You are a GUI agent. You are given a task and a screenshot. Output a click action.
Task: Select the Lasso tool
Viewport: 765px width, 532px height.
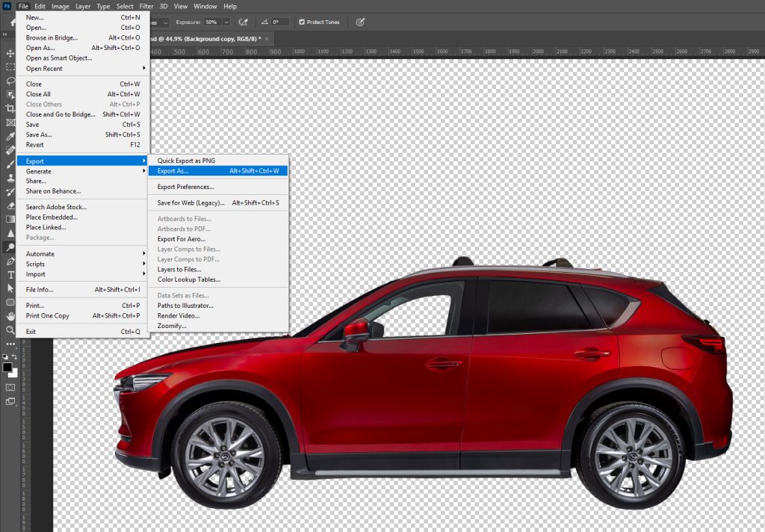coord(10,81)
